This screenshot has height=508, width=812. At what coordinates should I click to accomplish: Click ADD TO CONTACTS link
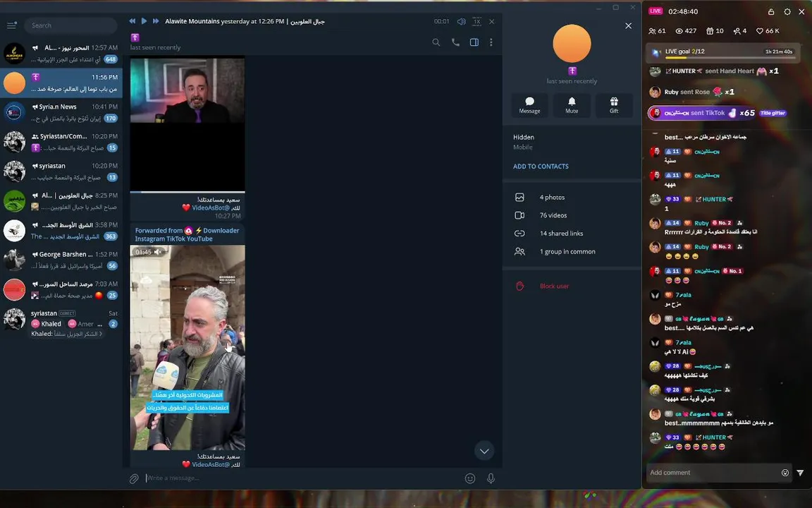coord(541,167)
